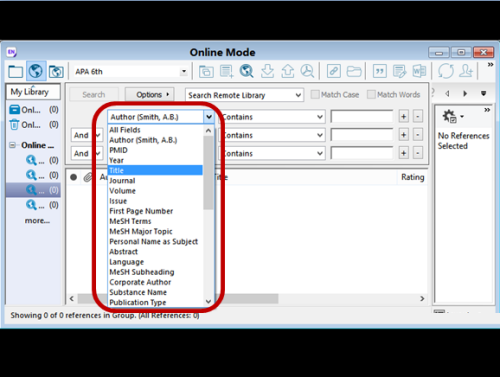
Task: Enable the Match Words checkbox
Action: point(371,95)
